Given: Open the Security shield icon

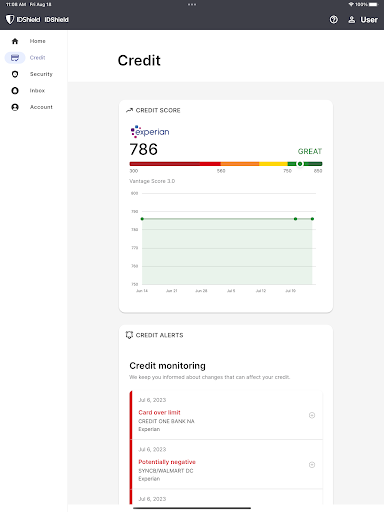Looking at the screenshot, I should pyautogui.click(x=15, y=74).
